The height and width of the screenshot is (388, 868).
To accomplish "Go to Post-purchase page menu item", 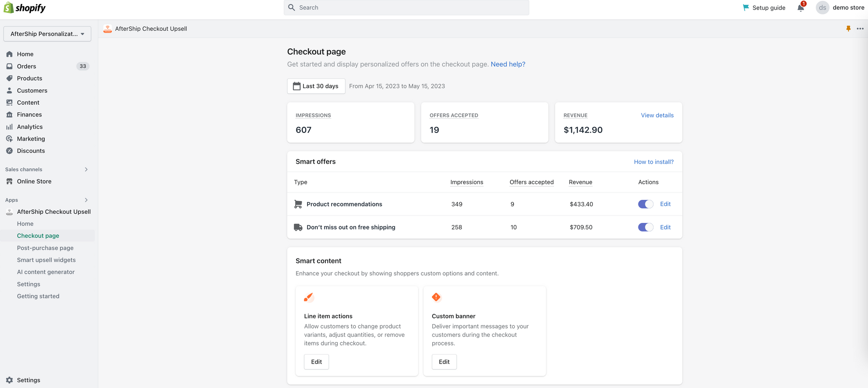I will click(45, 248).
